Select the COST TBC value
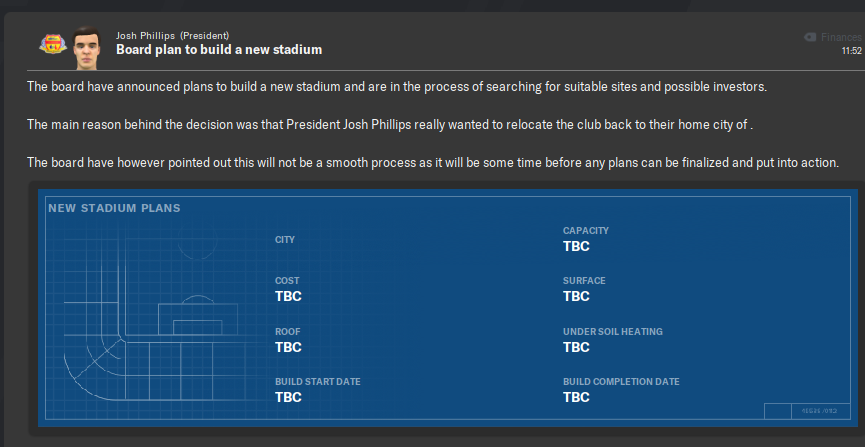 [289, 296]
